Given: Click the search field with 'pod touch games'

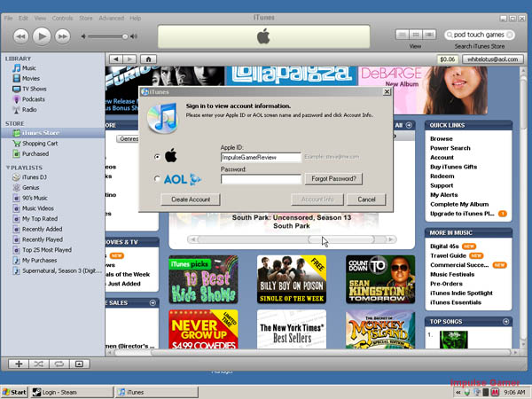Looking at the screenshot, I should [479, 35].
